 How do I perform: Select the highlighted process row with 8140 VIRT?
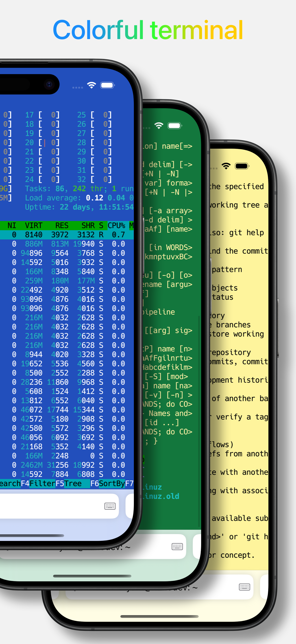tap(67, 235)
